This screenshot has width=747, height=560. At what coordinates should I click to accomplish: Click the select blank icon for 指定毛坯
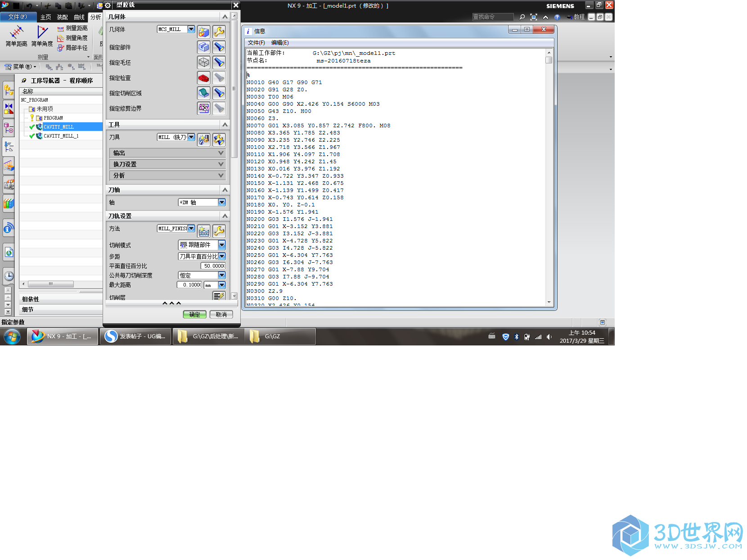pos(204,63)
